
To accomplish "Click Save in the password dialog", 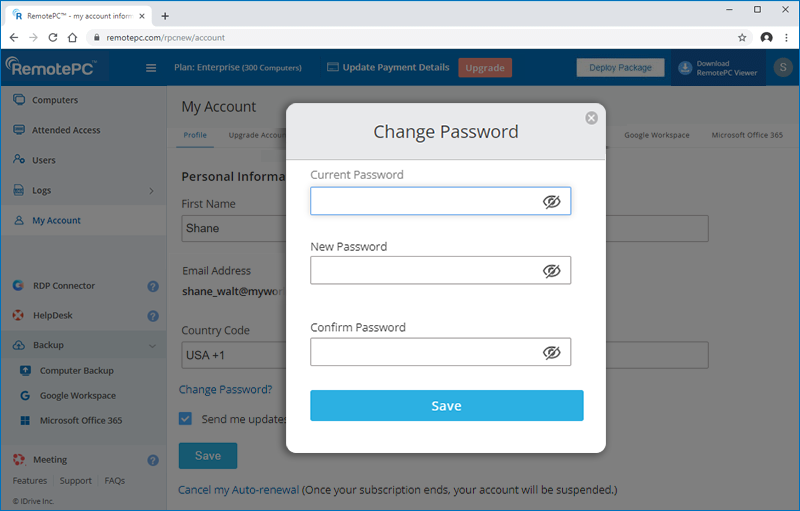I will (x=446, y=406).
